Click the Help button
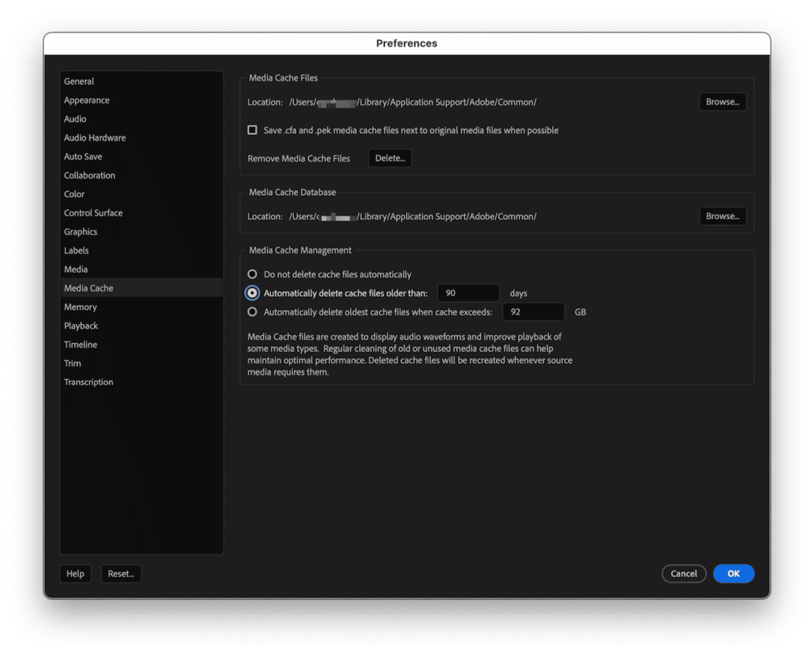Image resolution: width=812 pixels, height=648 pixels. [75, 573]
